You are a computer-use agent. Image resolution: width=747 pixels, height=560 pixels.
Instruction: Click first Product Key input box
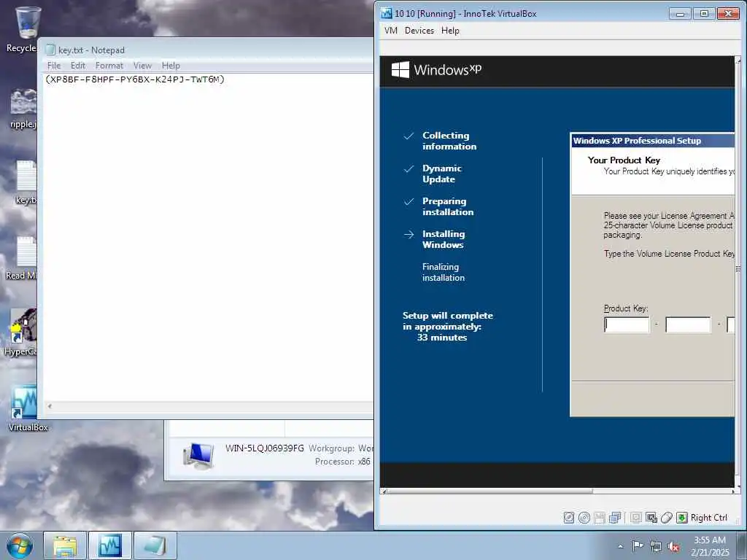tap(627, 324)
